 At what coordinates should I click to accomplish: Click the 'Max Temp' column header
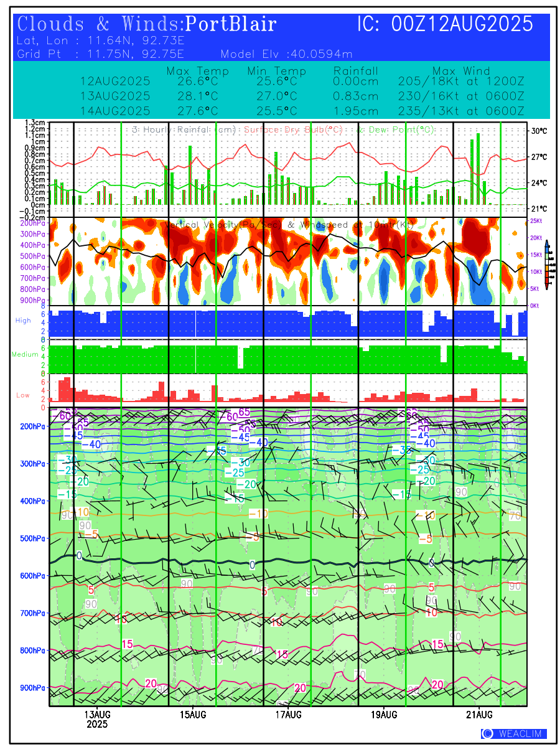click(197, 71)
